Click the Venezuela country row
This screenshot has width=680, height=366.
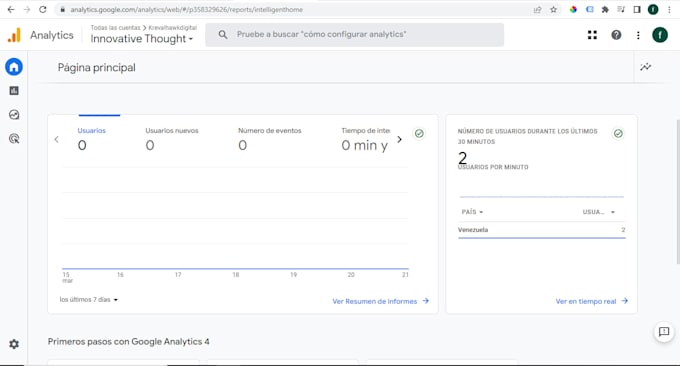[542, 230]
